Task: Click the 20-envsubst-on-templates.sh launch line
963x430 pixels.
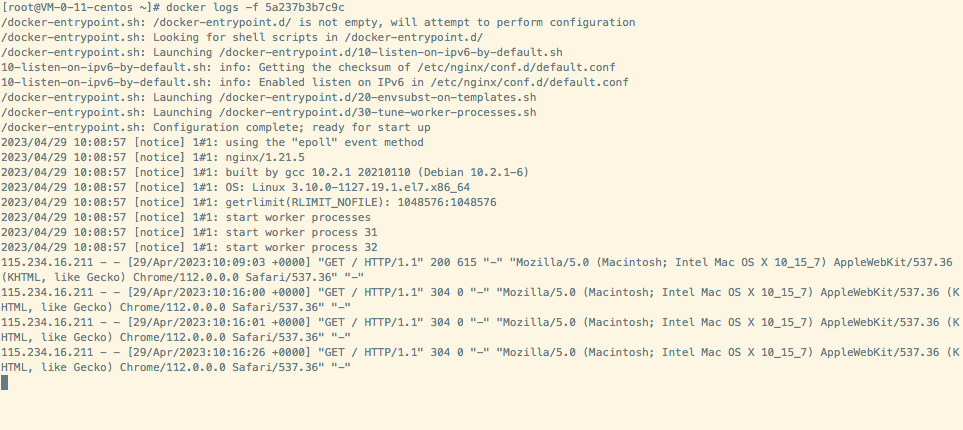Action: pos(269,98)
